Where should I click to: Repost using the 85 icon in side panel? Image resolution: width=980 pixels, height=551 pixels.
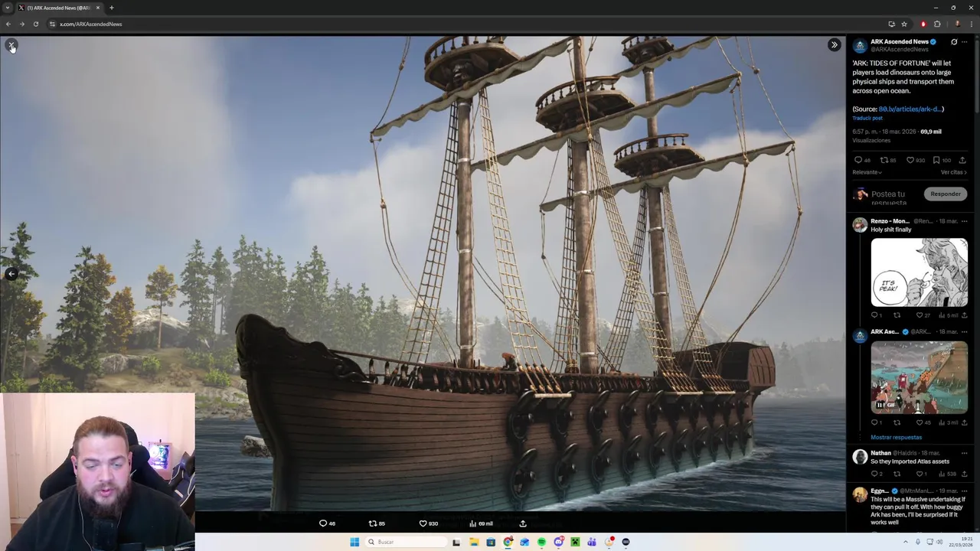point(884,160)
